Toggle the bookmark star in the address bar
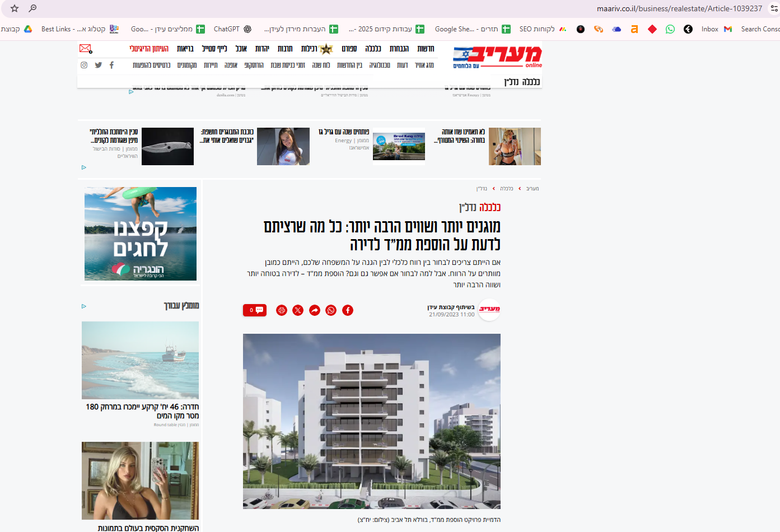780x532 pixels. pos(13,8)
